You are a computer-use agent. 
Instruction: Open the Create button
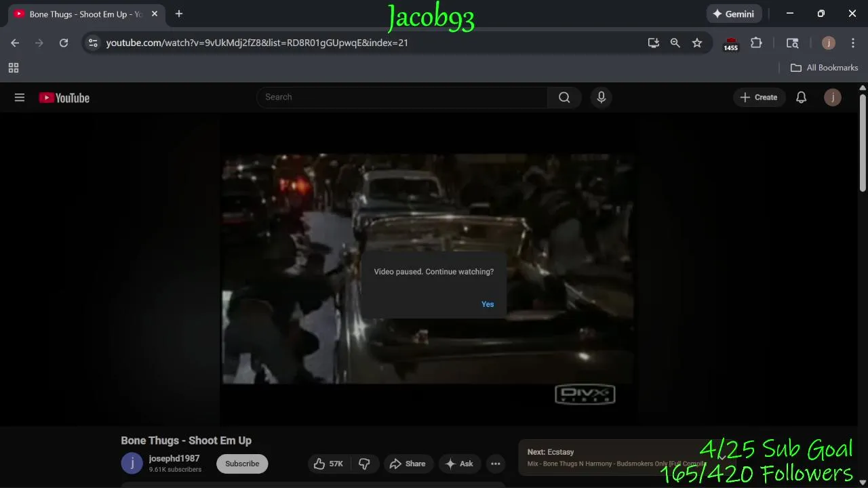pyautogui.click(x=759, y=97)
